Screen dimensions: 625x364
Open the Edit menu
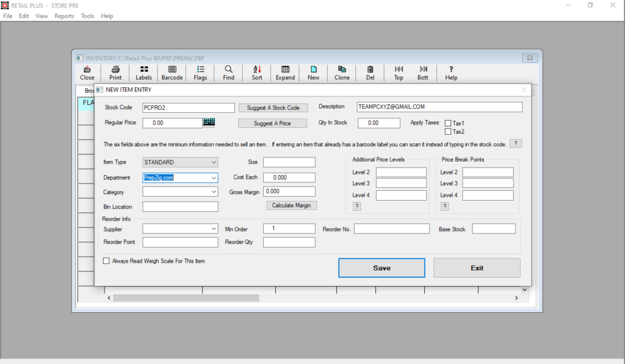coord(24,16)
